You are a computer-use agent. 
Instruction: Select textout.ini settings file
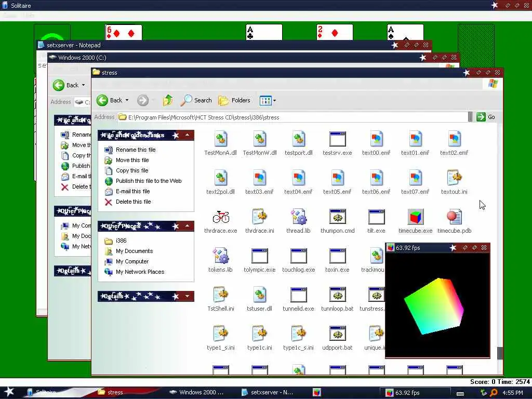454,178
